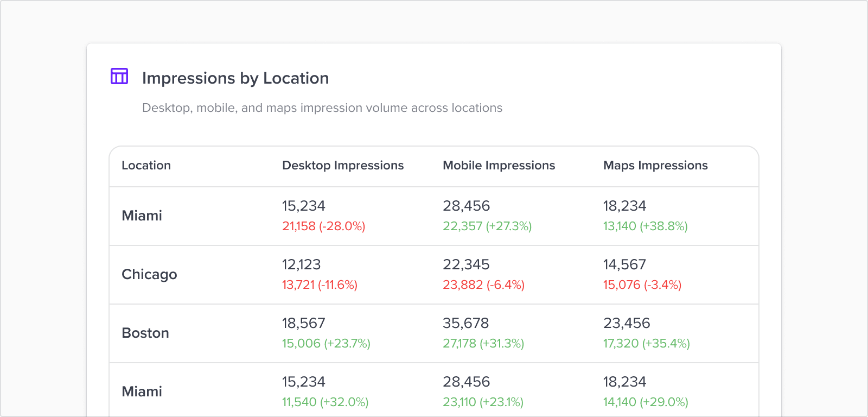Viewport: 868px width, 417px height.
Task: Click the red value 21,158 (-28.0%)
Action: (x=324, y=226)
